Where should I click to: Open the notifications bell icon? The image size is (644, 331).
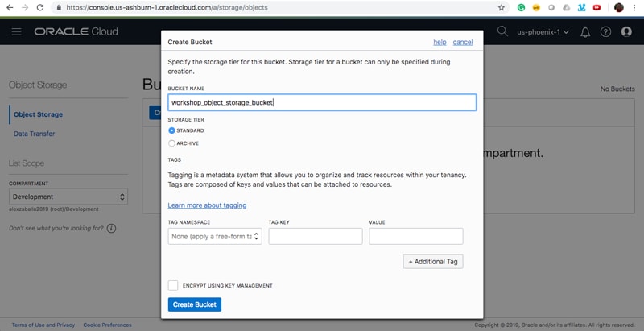pyautogui.click(x=585, y=32)
